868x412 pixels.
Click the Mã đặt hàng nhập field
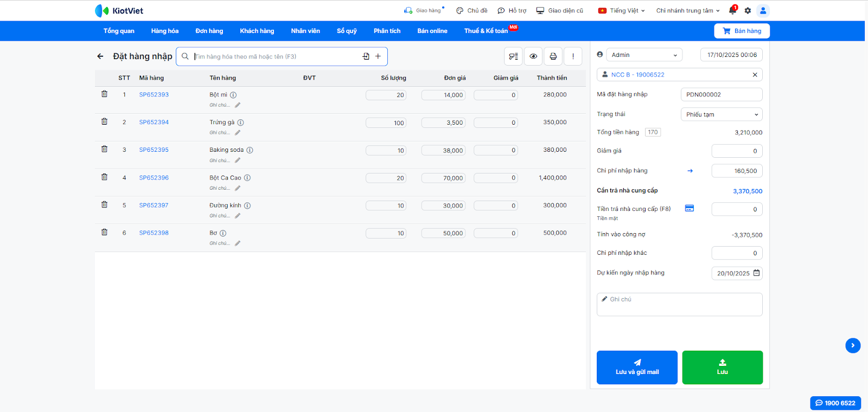[722, 94]
